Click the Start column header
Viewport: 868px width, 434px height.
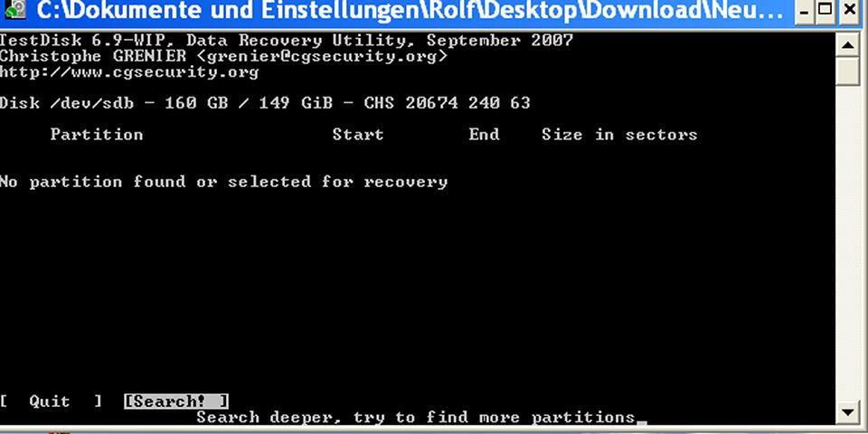click(x=358, y=135)
